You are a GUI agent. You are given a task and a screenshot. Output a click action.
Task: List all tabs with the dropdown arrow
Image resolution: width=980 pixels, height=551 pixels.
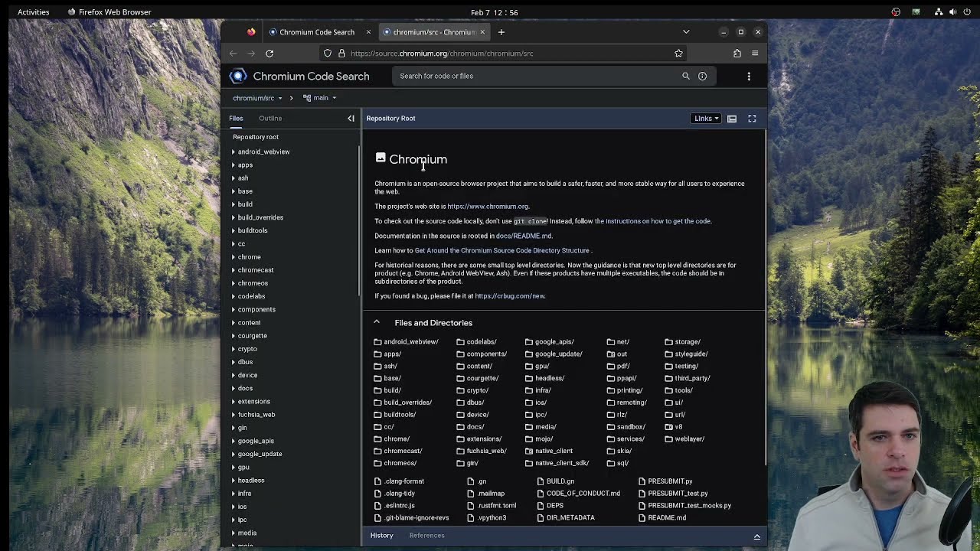point(686,32)
